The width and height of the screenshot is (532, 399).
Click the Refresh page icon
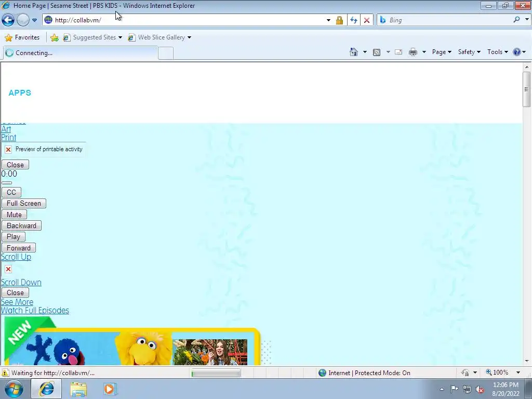tap(354, 20)
